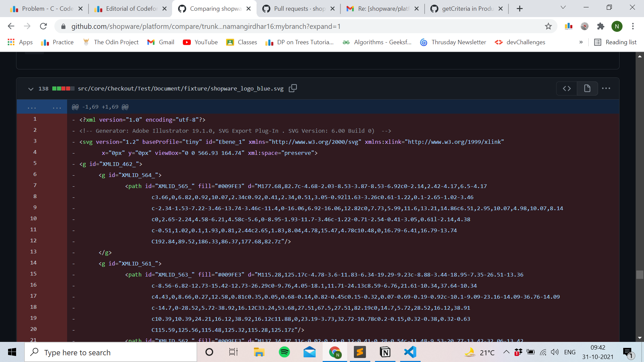Open the diff options kebab menu
The width and height of the screenshot is (644, 362).
[606, 88]
